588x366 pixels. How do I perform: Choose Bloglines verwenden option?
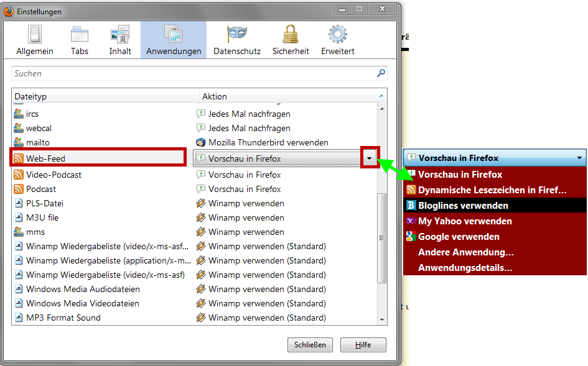tap(495, 205)
